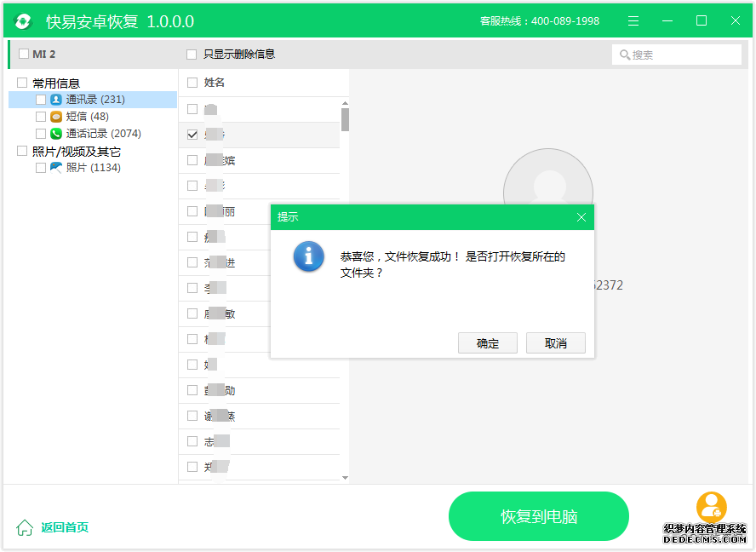Toggle the 姓名 select-all checkbox
This screenshot has height=552, width=756.
point(192,83)
